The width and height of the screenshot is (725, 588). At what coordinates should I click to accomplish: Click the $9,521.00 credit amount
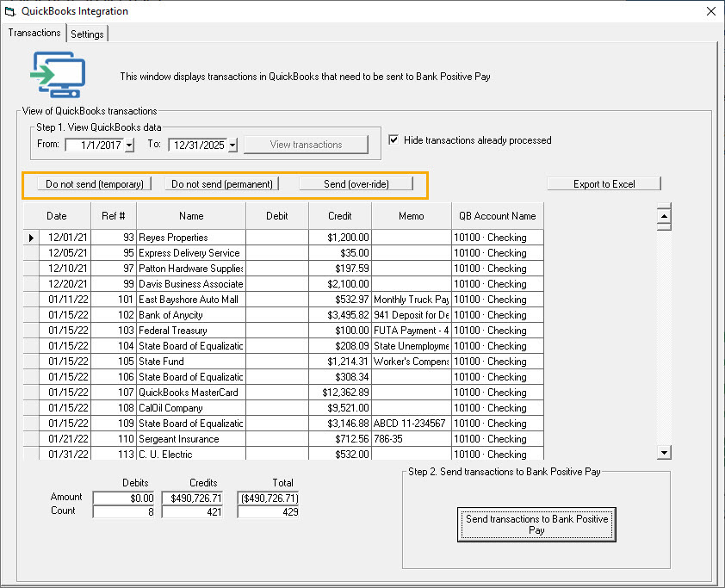coord(340,408)
